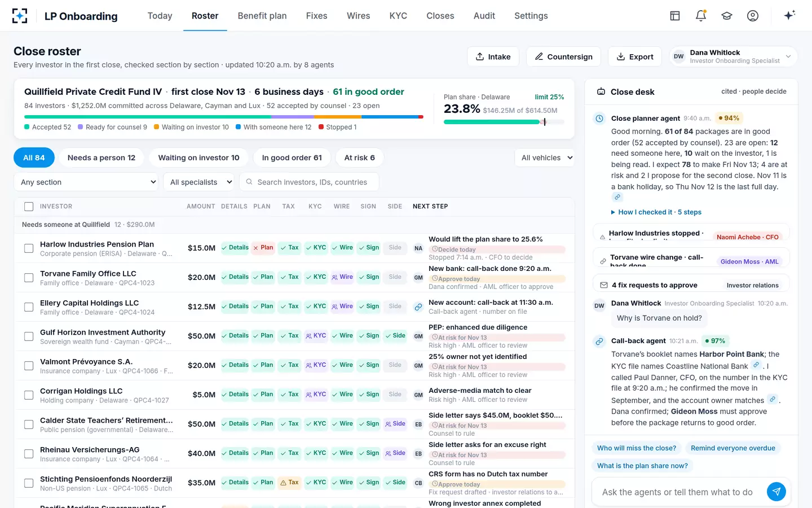This screenshot has height=508, width=812.
Task: Open the table layout icon in header
Action: tap(675, 16)
